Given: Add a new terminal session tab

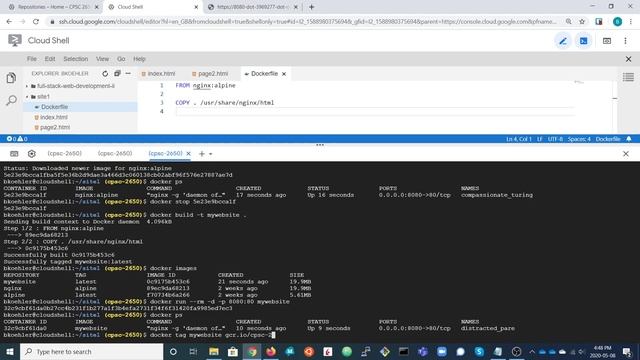Looking at the screenshot, I should (x=202, y=154).
